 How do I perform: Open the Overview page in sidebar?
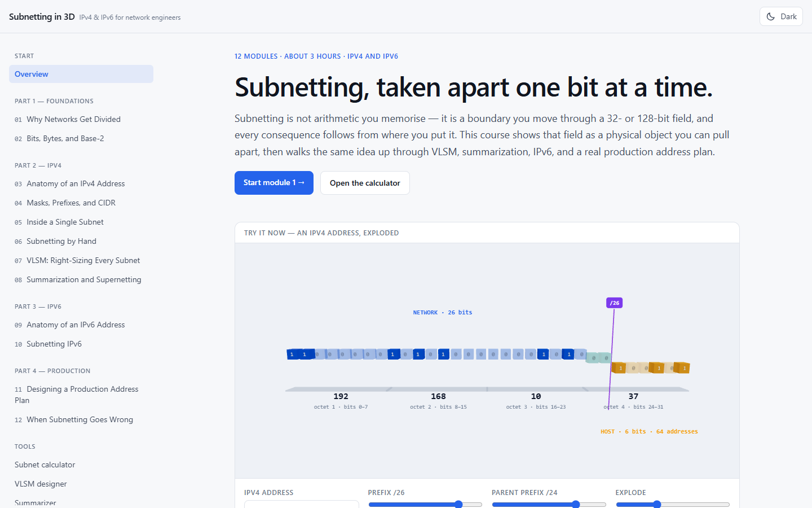coord(81,74)
